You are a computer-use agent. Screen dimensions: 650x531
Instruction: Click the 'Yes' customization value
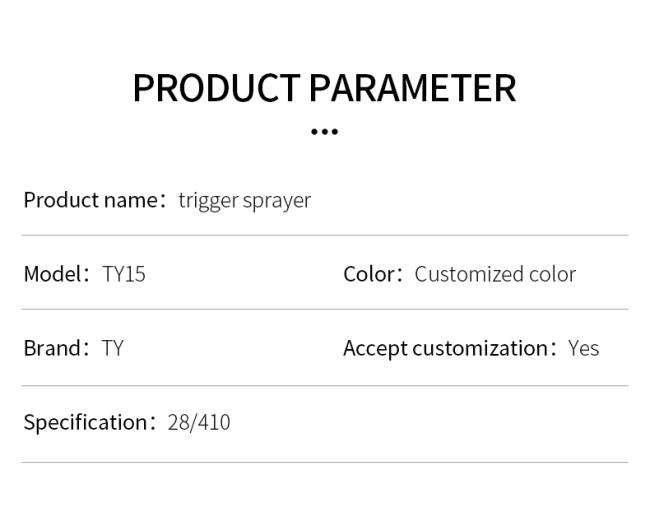(583, 348)
